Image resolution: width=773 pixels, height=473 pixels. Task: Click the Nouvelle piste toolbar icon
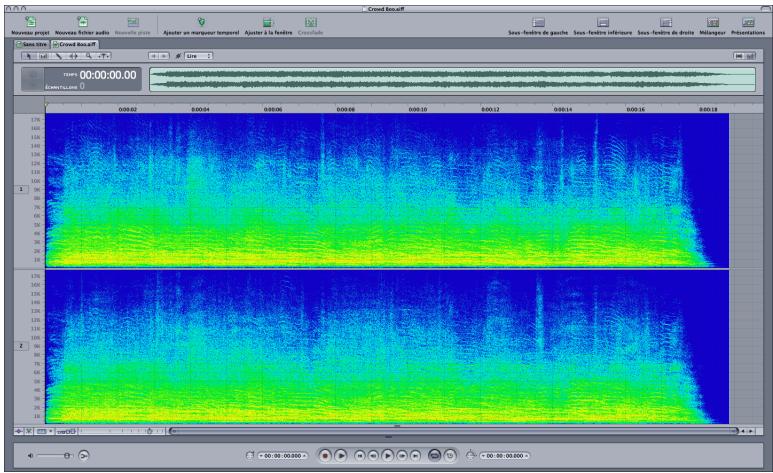click(x=133, y=22)
